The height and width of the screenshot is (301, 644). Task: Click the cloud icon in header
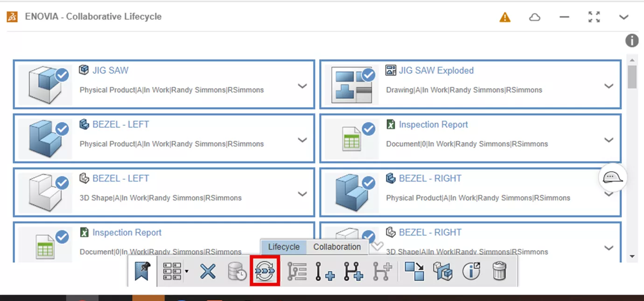click(535, 17)
